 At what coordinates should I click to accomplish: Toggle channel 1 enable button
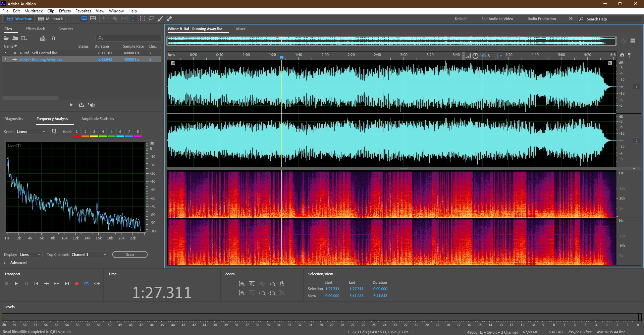coord(637,87)
